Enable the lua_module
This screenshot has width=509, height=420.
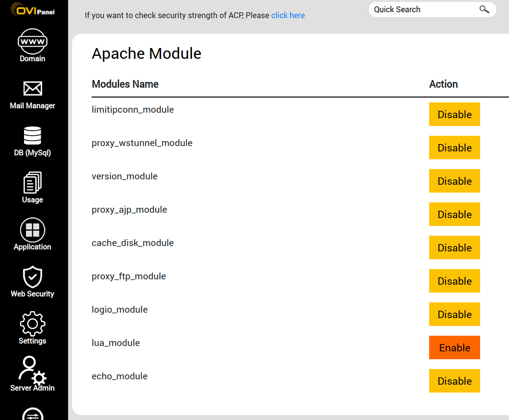point(454,347)
